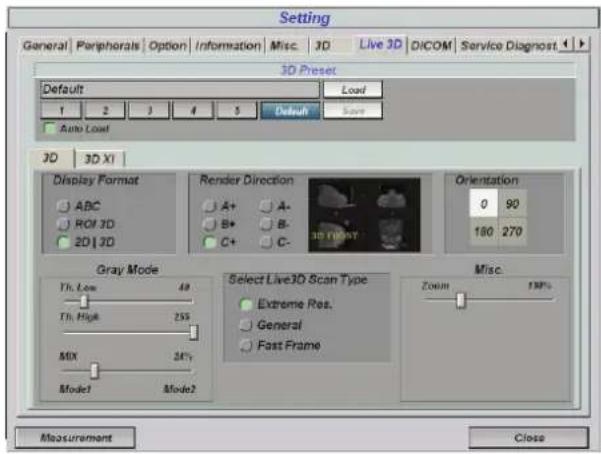This screenshot has width=601, height=454.
Task: Open the DICOM tab
Action: pos(431,46)
